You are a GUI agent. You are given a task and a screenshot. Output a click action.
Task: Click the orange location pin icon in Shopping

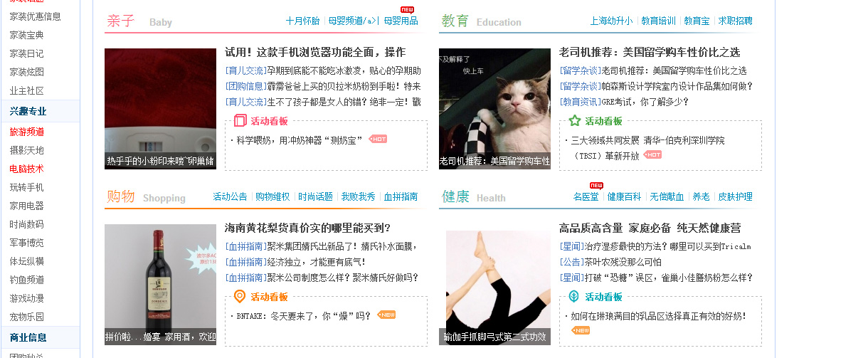[240, 297]
